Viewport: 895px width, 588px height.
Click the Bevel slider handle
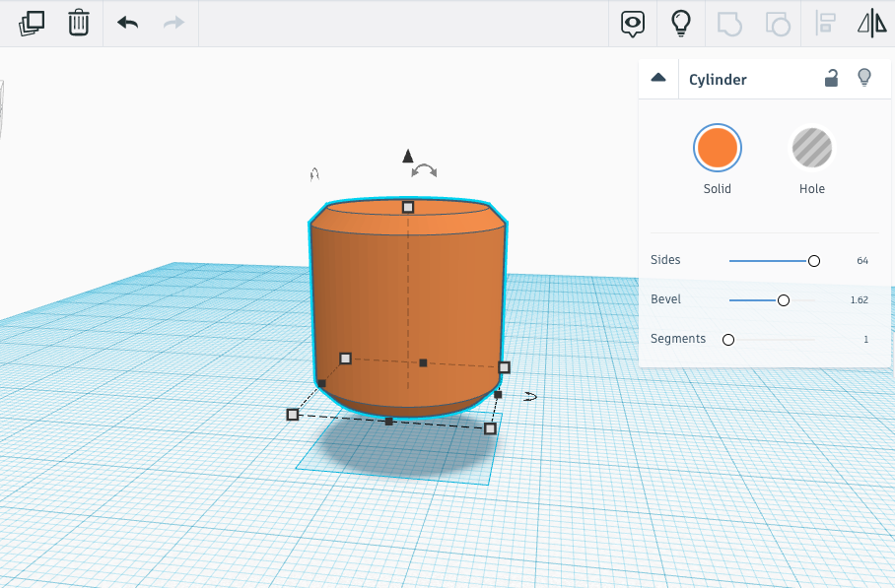coord(784,300)
